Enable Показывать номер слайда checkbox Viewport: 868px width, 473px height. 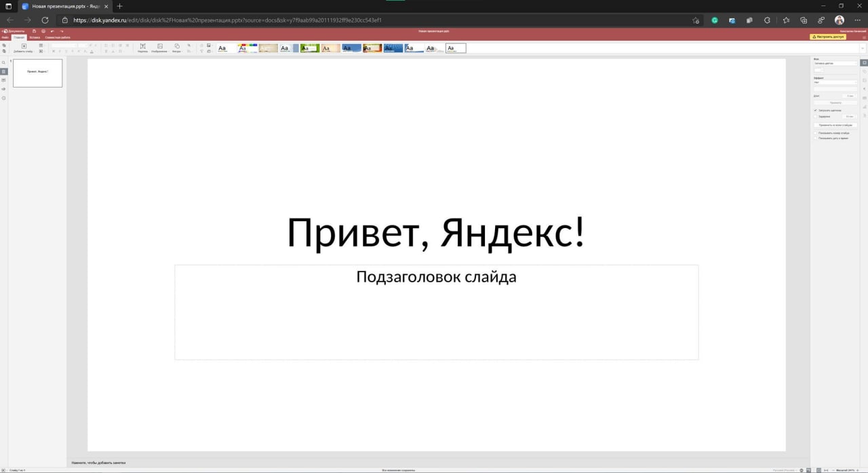815,133
